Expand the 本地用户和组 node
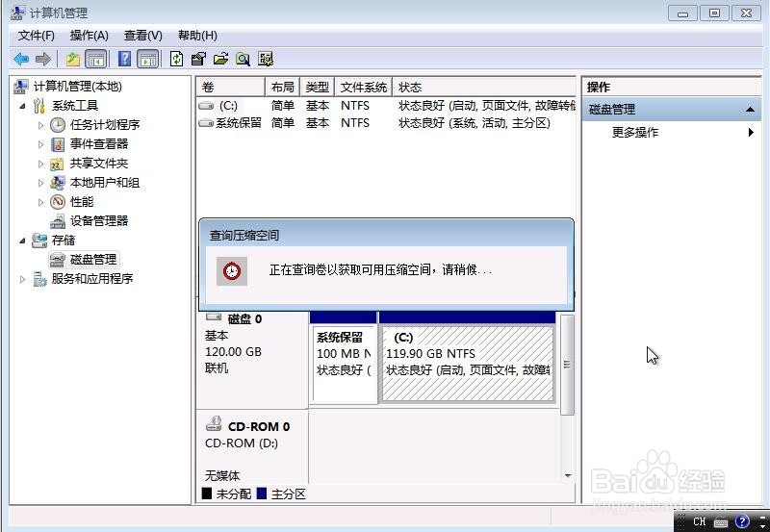 (x=40, y=183)
